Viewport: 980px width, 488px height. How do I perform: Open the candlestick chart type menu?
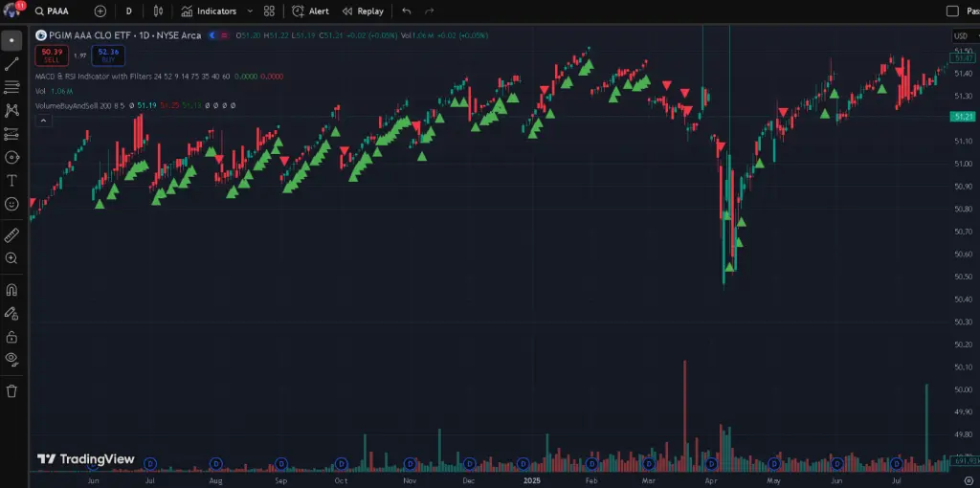[158, 11]
